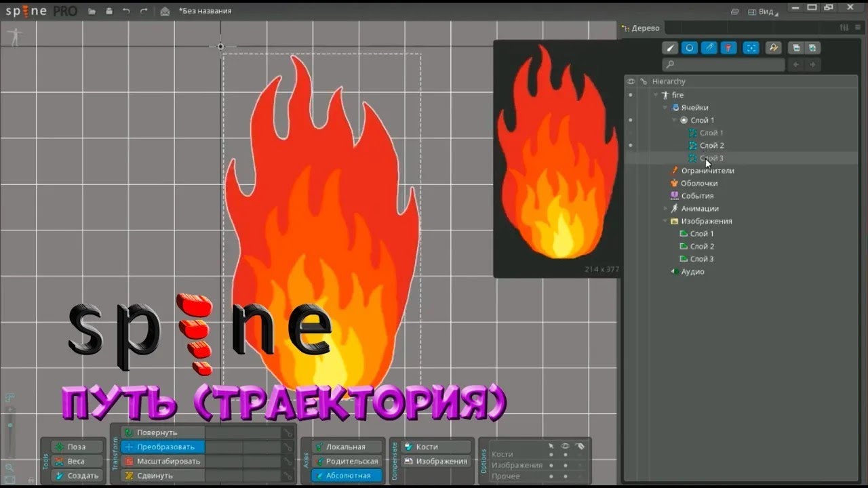Click the Tree panel search field
This screenshot has height=488, width=868.
[x=723, y=64]
